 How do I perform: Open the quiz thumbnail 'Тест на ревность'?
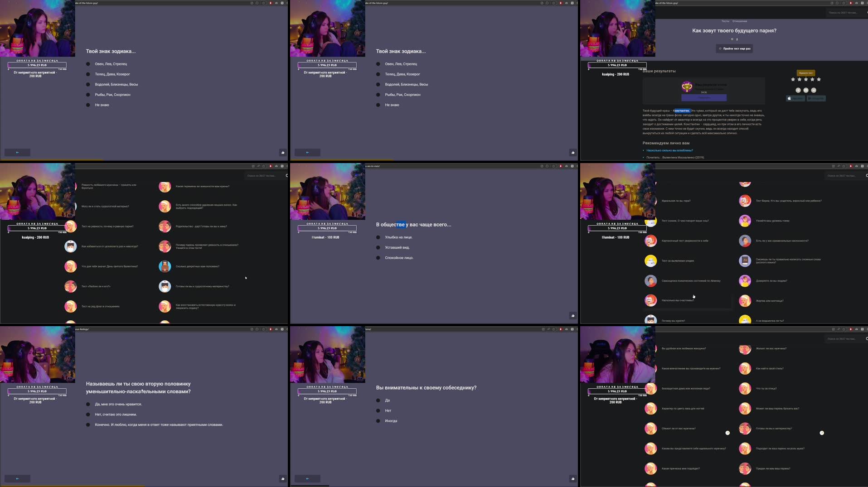[x=71, y=227]
